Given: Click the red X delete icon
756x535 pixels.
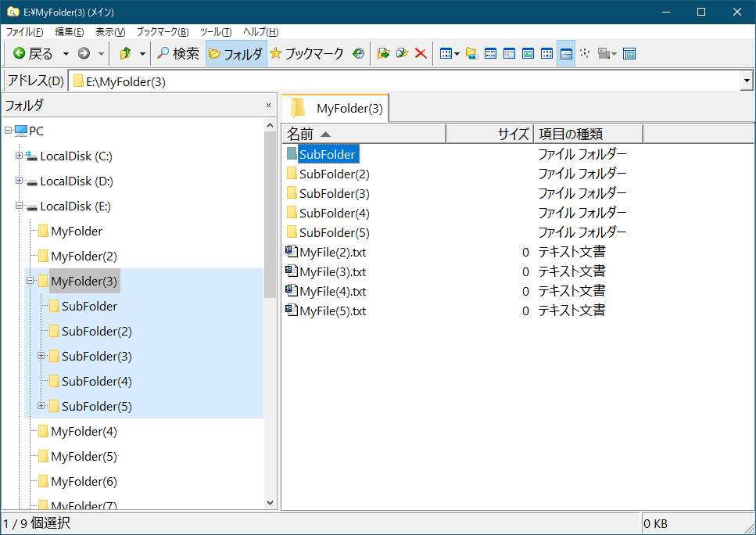Looking at the screenshot, I should click(421, 53).
